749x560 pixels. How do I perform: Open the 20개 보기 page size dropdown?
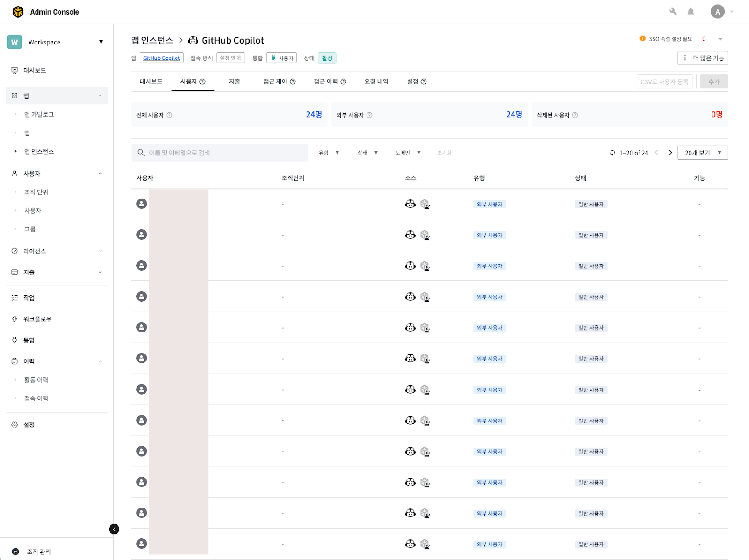click(703, 153)
